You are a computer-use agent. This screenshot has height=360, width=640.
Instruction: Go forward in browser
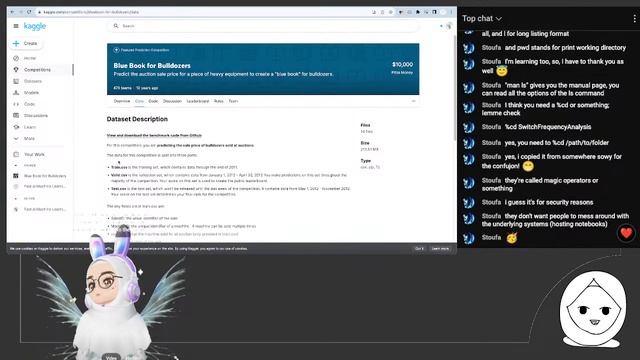20,12
